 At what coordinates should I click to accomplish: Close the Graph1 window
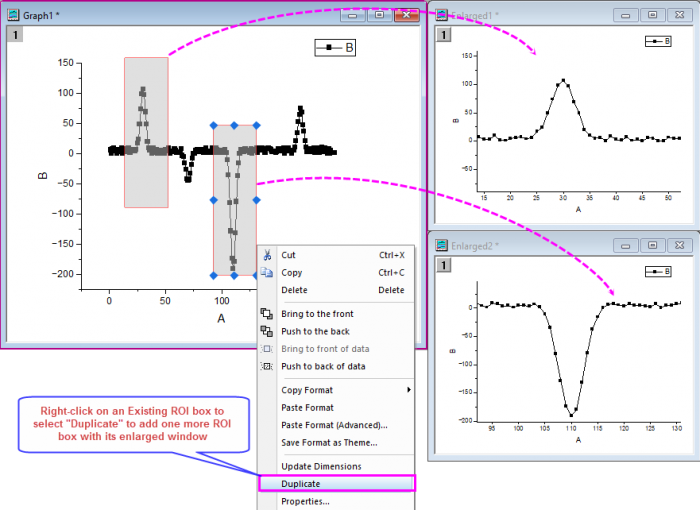point(404,15)
